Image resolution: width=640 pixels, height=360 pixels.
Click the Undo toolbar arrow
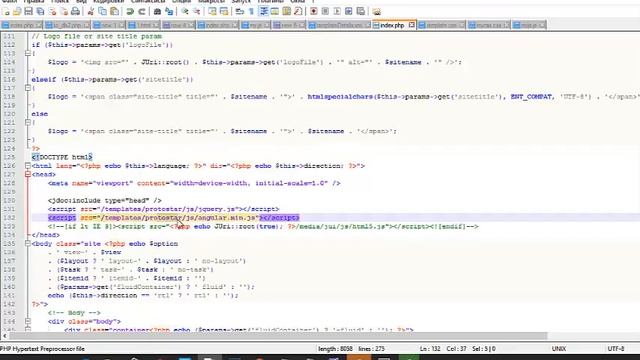(x=130, y=11)
